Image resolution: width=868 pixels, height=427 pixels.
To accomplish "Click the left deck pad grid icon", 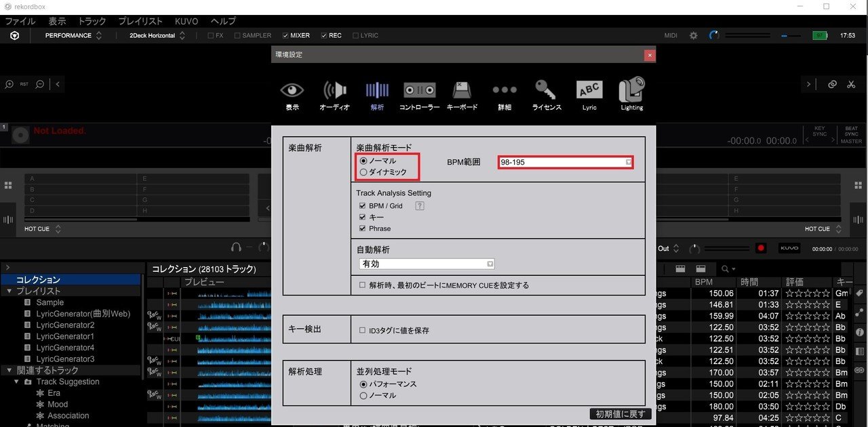I will (x=8, y=185).
